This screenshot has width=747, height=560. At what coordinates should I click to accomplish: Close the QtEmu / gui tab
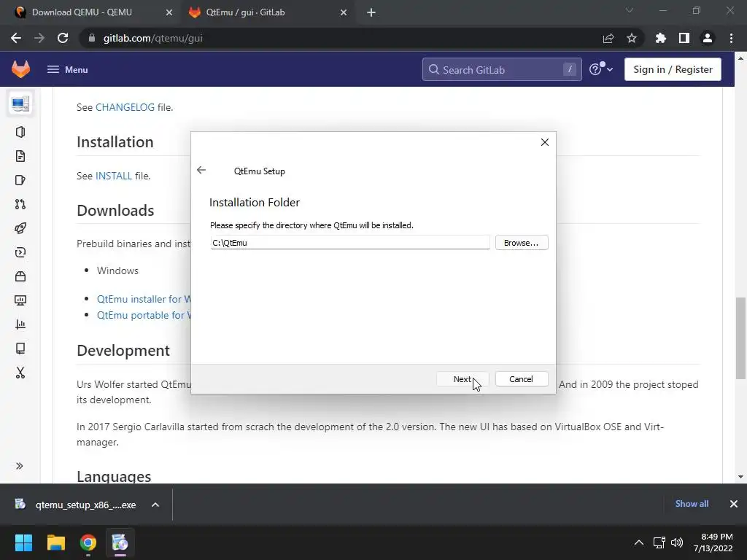pyautogui.click(x=344, y=12)
